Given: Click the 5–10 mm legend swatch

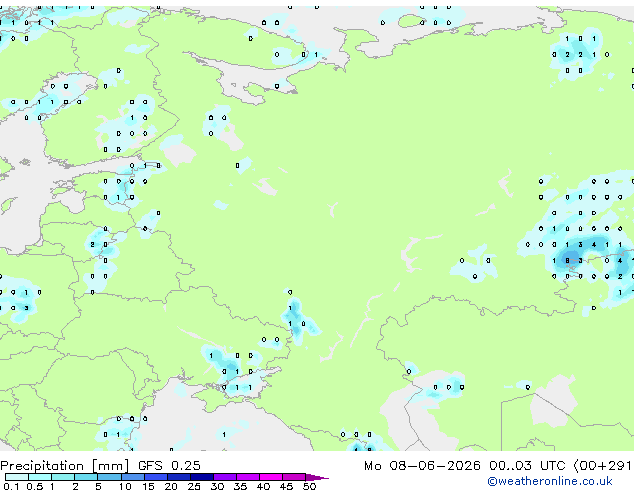Looking at the screenshot, I should point(110,477).
